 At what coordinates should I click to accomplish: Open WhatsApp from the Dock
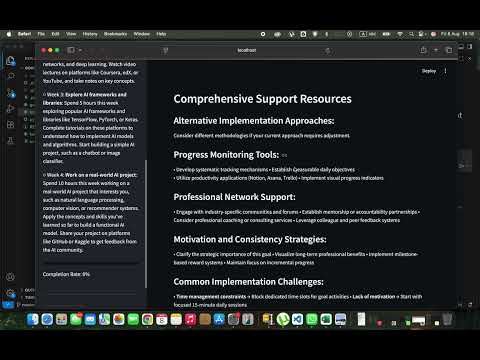(x=312, y=319)
